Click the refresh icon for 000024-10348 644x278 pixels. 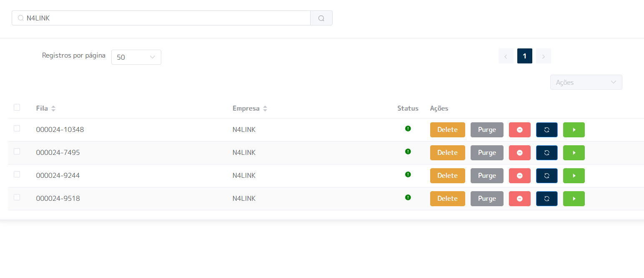[x=547, y=130]
